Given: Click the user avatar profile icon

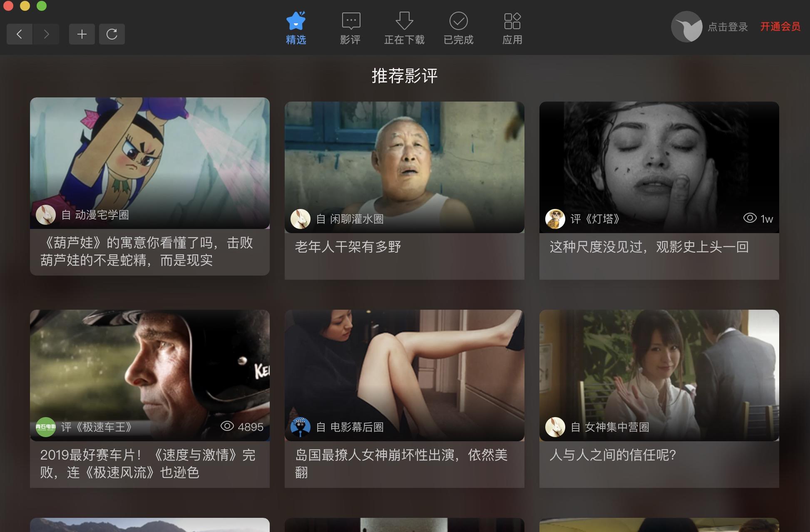Looking at the screenshot, I should point(686,27).
